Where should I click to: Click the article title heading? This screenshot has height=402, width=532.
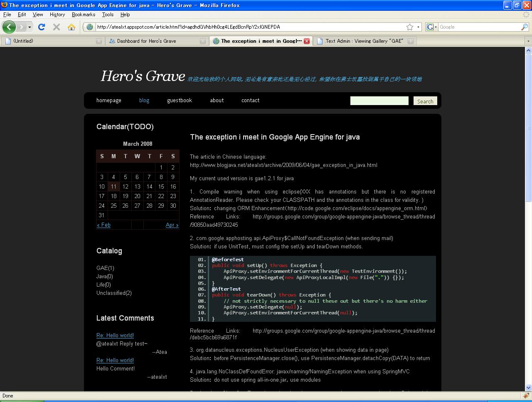point(275,137)
